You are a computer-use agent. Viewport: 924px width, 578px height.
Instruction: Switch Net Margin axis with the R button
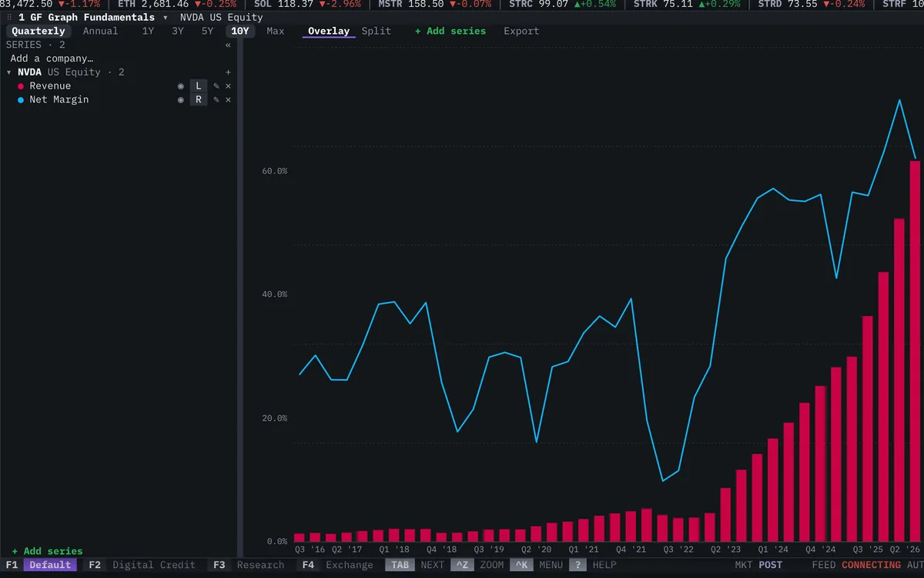click(x=199, y=100)
